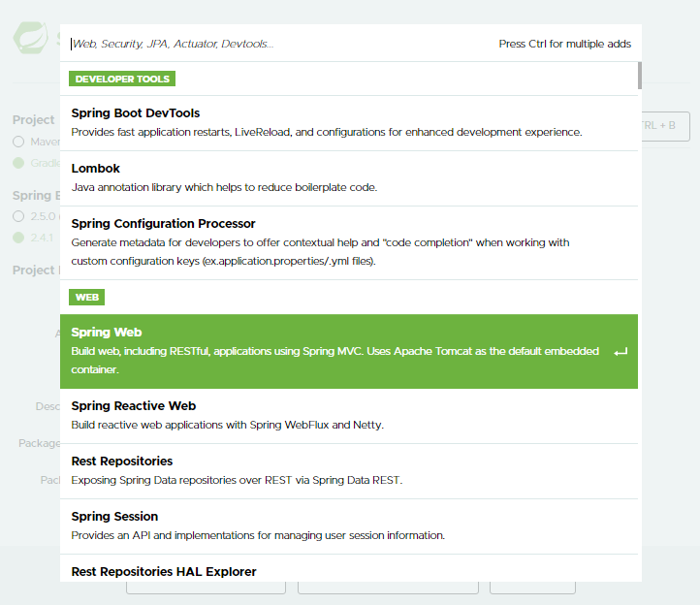Click 'Build reactive web applications' description text
The height and width of the screenshot is (605, 700).
pyautogui.click(x=227, y=425)
